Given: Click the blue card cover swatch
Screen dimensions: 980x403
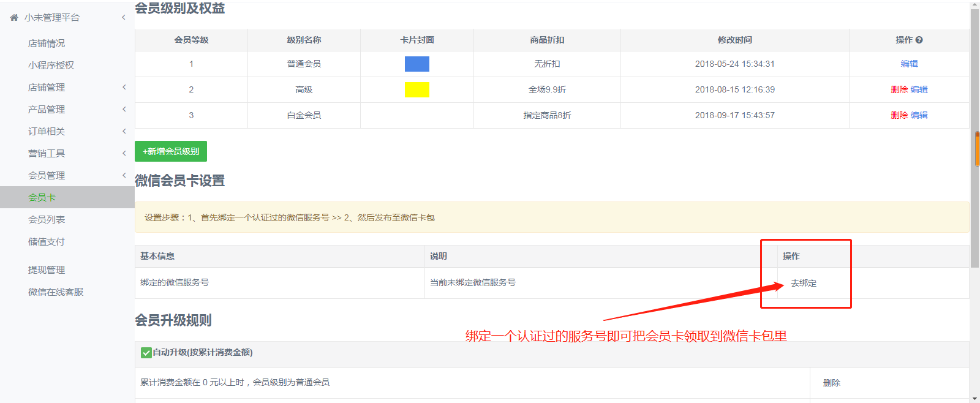Looking at the screenshot, I should point(417,64).
